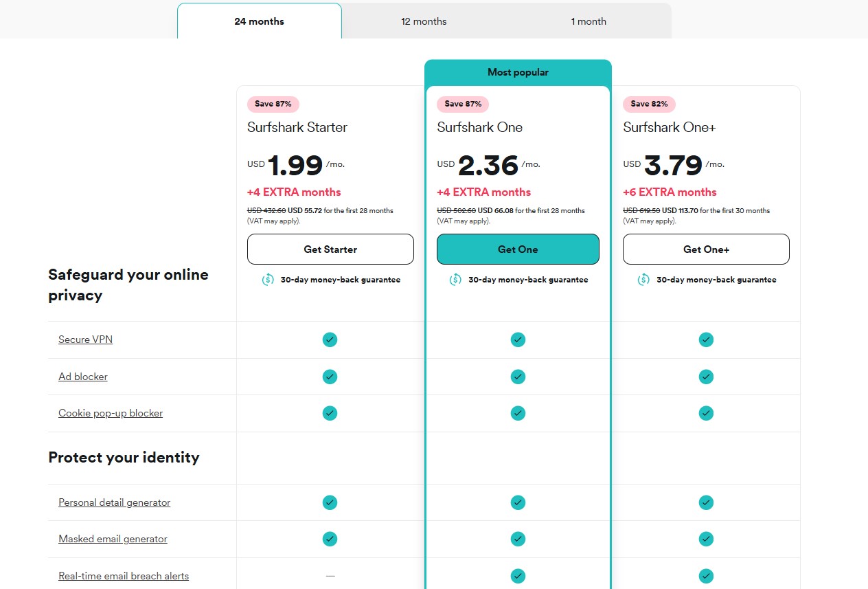Click the Secure VPN checkmark for Surfshark Starter
The width and height of the screenshot is (868, 589).
click(330, 340)
